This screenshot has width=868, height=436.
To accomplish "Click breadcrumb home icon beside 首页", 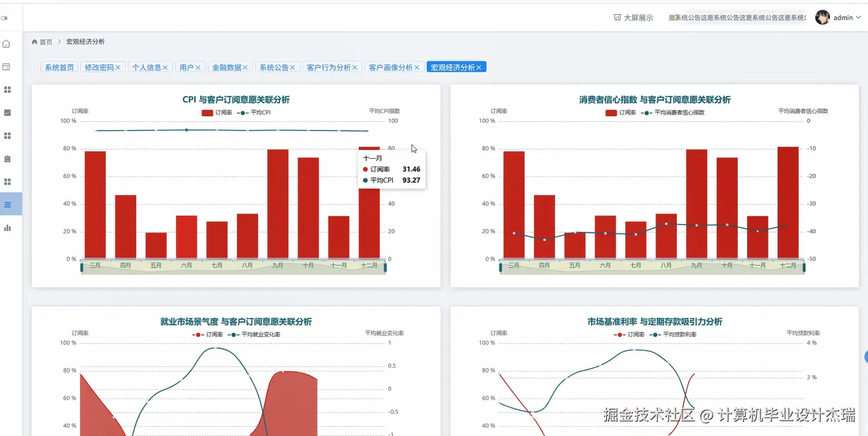I will 34,42.
